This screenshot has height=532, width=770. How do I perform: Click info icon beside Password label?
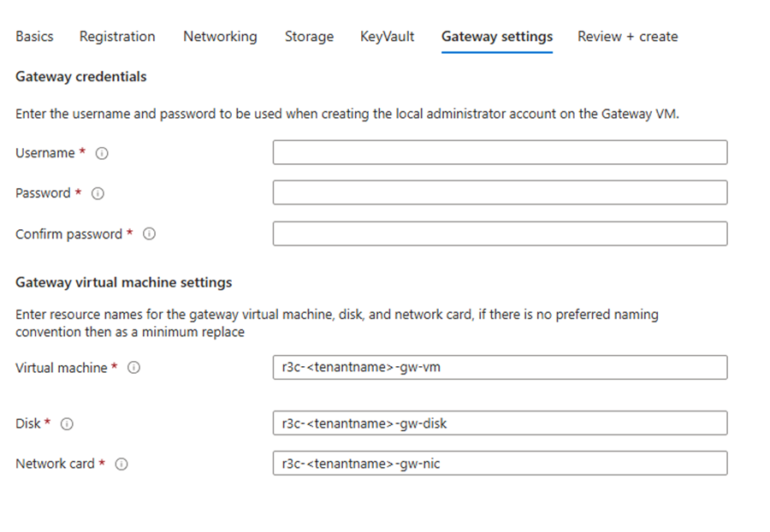coord(97,193)
